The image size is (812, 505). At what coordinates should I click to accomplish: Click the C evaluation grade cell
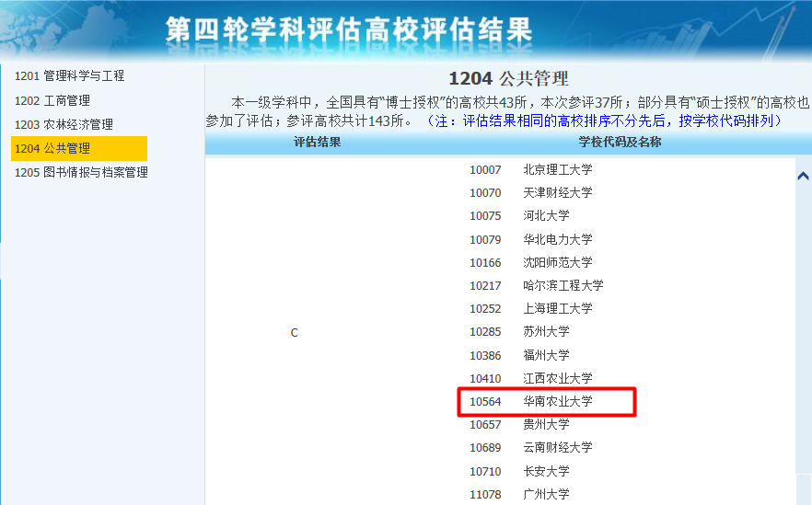tap(295, 333)
